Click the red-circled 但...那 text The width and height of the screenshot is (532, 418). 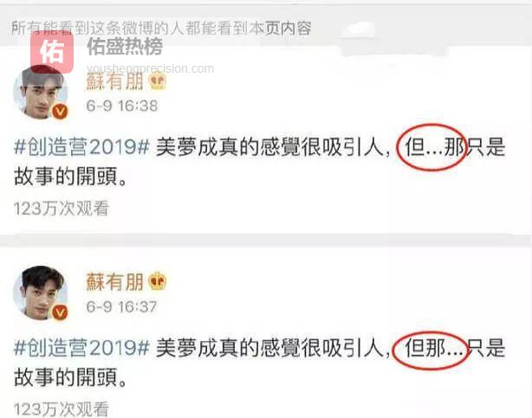pyautogui.click(x=431, y=147)
